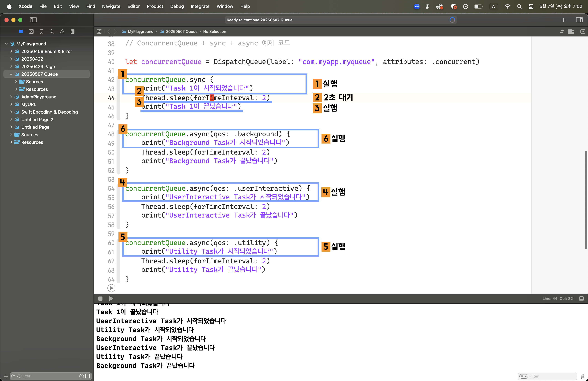The image size is (588, 381).
Task: Expand the 20250422 page
Action: click(11, 59)
